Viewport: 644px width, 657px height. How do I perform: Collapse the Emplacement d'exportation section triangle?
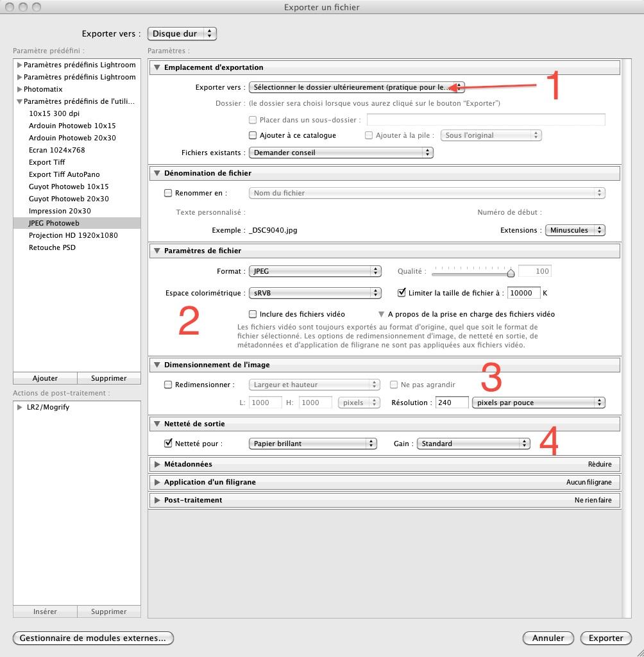coord(157,67)
